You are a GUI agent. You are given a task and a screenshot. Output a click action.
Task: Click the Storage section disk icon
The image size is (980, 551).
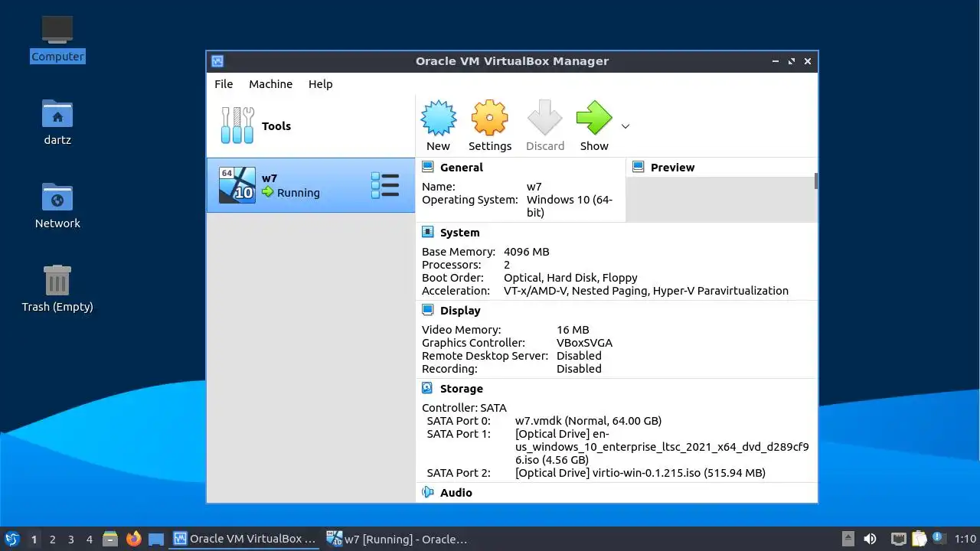[x=428, y=388]
